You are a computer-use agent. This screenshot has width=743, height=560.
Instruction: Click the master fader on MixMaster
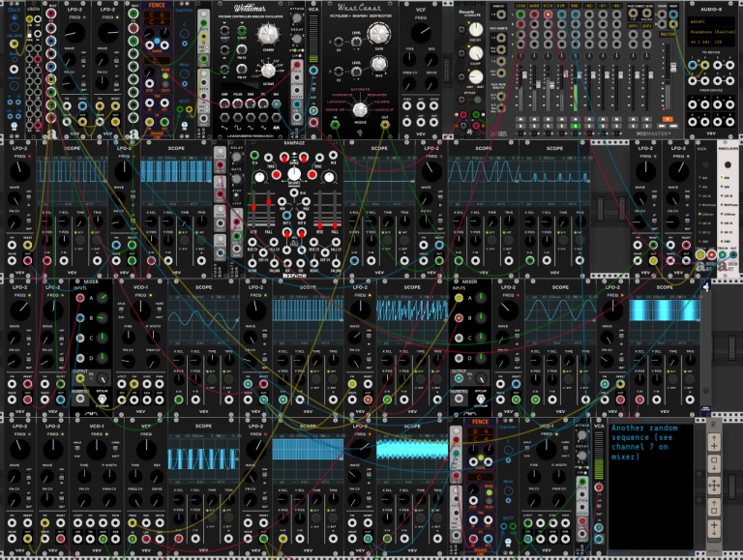click(673, 69)
